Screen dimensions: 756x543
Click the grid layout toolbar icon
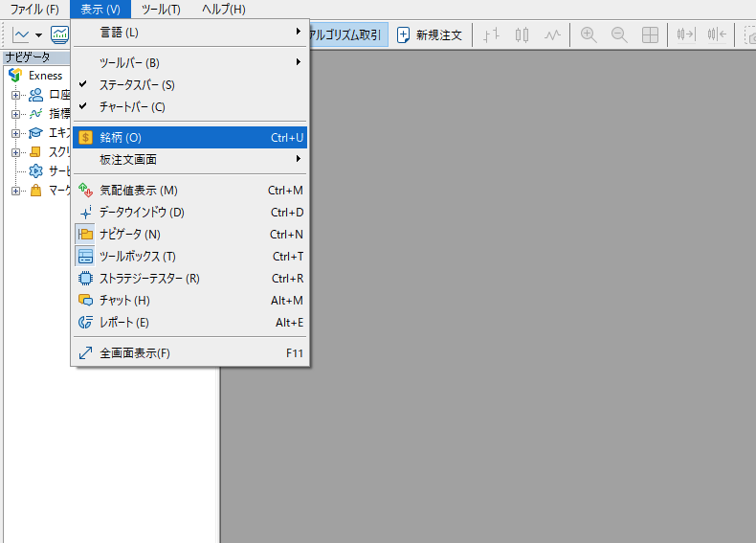[650, 34]
